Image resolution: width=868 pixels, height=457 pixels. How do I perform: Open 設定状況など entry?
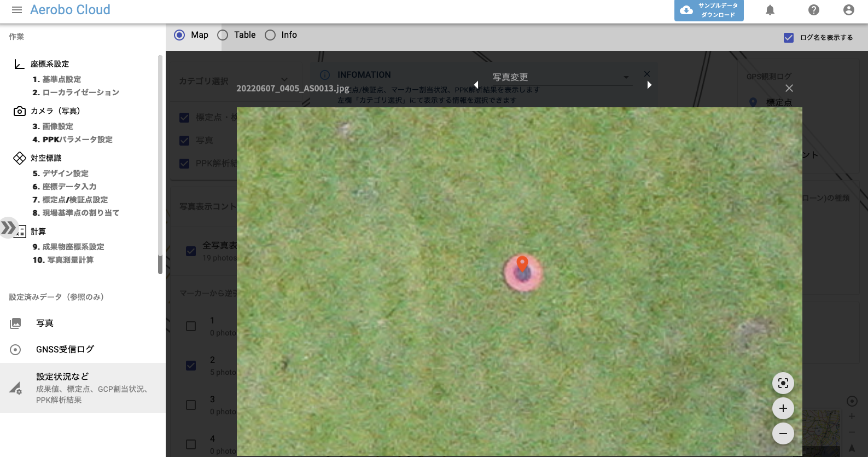[83, 388]
